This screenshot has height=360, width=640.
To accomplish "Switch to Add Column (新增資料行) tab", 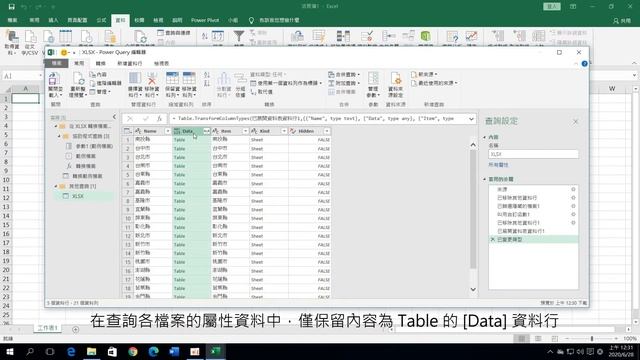I will point(130,63).
